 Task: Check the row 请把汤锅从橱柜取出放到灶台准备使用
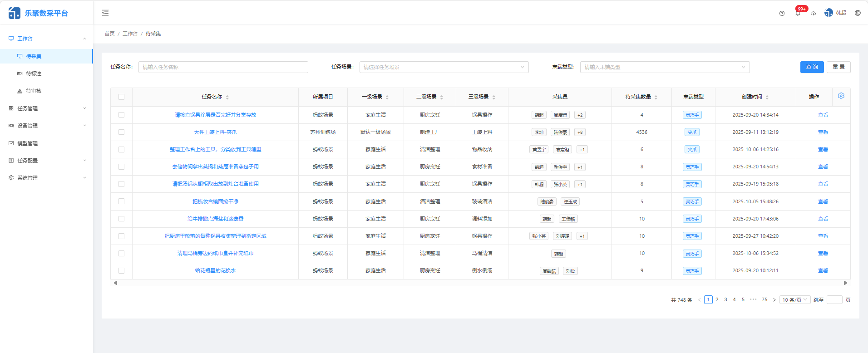click(121, 184)
